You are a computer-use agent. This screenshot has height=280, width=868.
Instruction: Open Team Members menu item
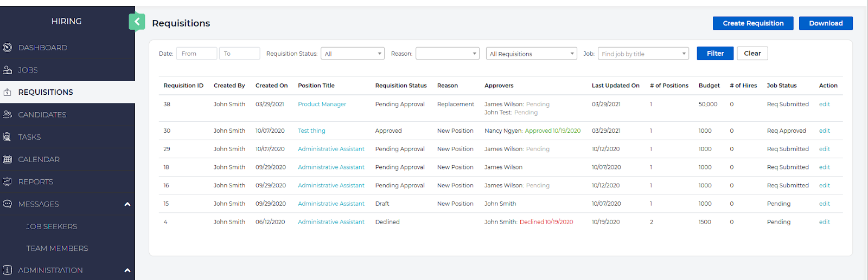[x=57, y=248]
